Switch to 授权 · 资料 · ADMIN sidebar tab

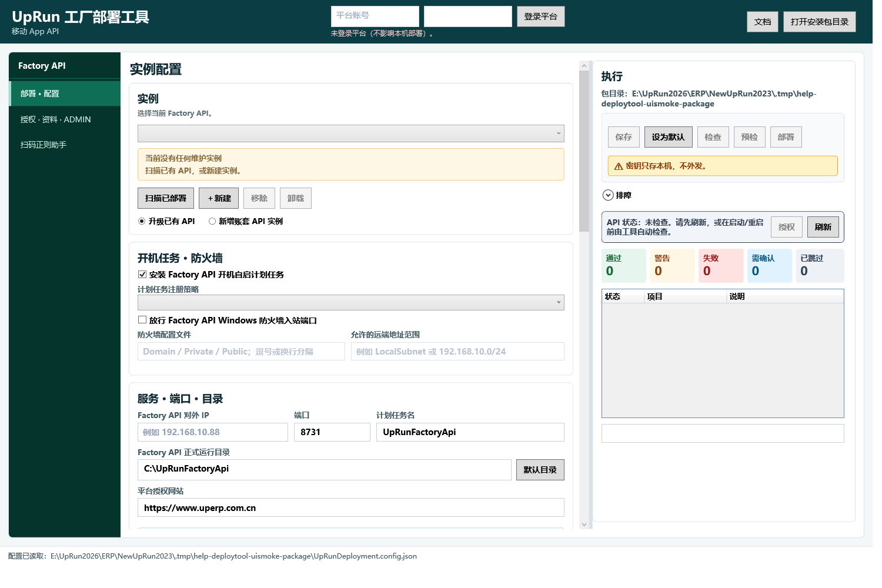point(65,119)
